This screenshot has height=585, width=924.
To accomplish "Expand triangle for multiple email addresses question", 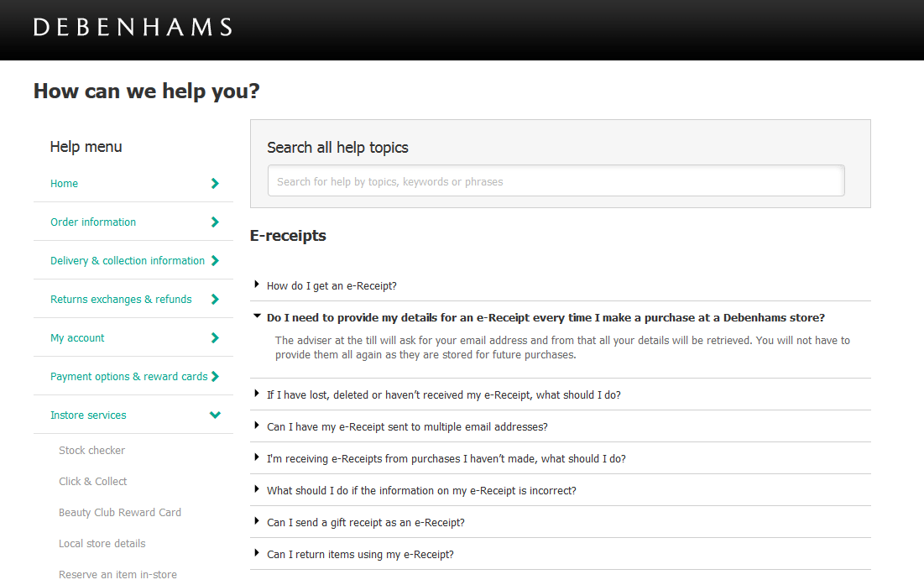I will [x=256, y=425].
